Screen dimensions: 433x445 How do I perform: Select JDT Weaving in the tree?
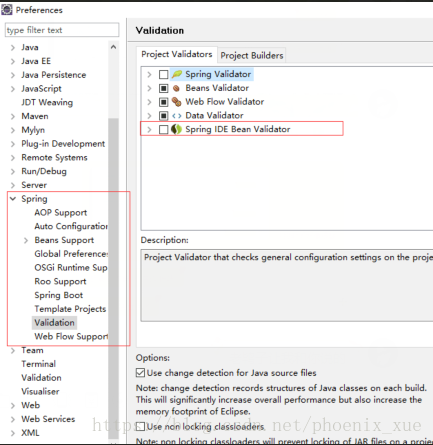(47, 102)
